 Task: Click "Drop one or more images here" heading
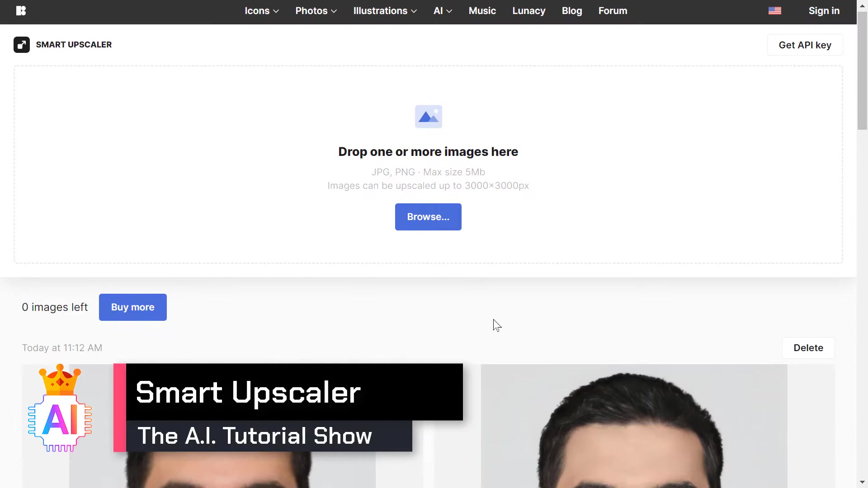tap(428, 152)
